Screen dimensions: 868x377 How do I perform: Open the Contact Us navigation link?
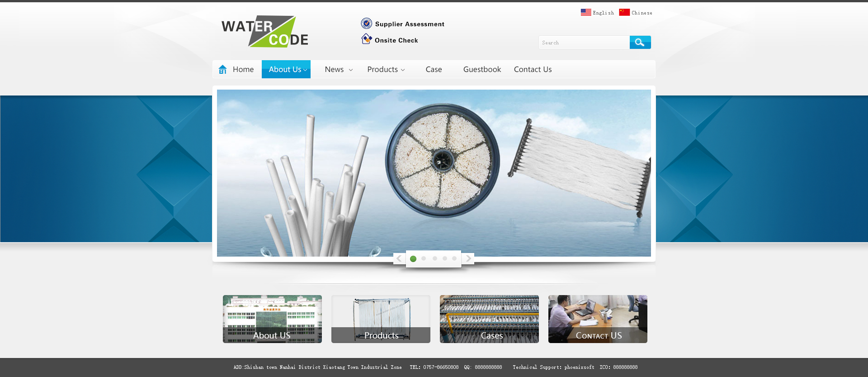(533, 69)
